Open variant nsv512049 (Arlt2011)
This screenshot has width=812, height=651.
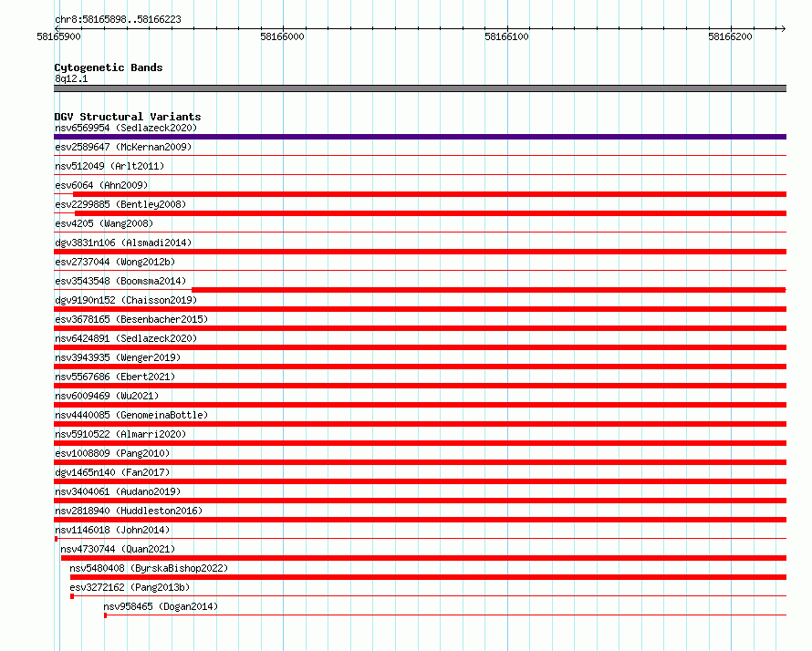[x=109, y=166]
